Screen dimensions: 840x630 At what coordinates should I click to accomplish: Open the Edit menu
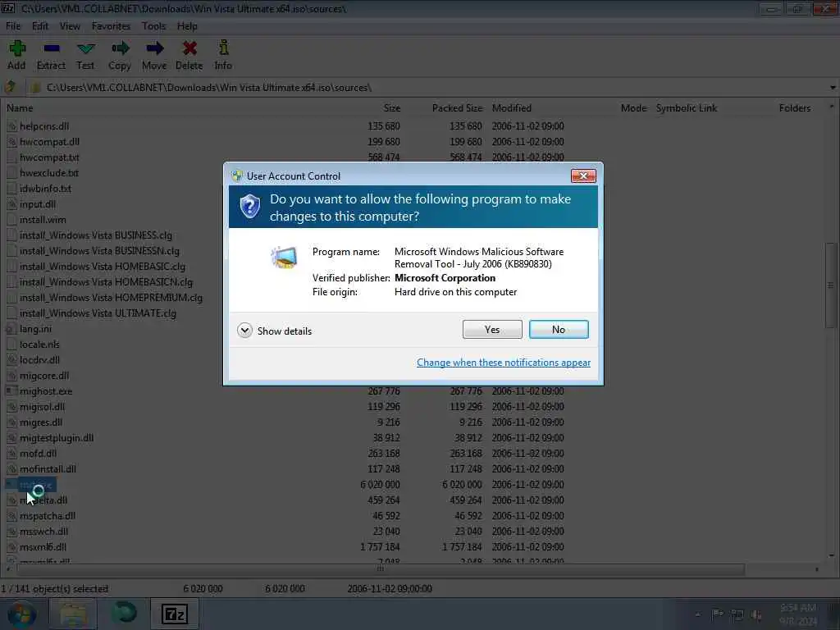pyautogui.click(x=40, y=25)
